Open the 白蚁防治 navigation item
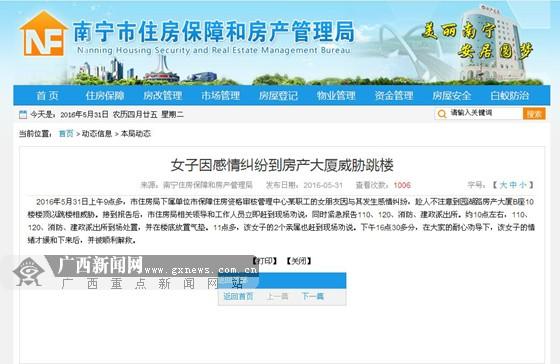The width and height of the screenshot is (560, 364). [510, 95]
